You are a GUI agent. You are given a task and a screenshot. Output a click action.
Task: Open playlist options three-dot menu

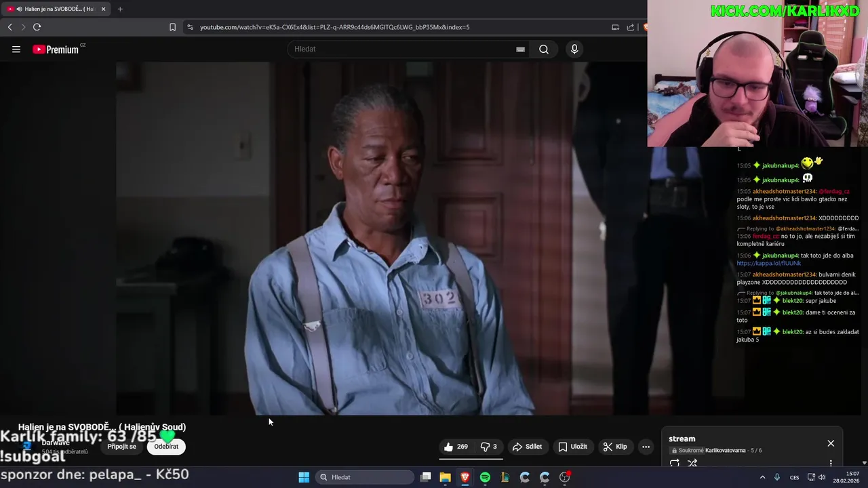[x=831, y=464]
